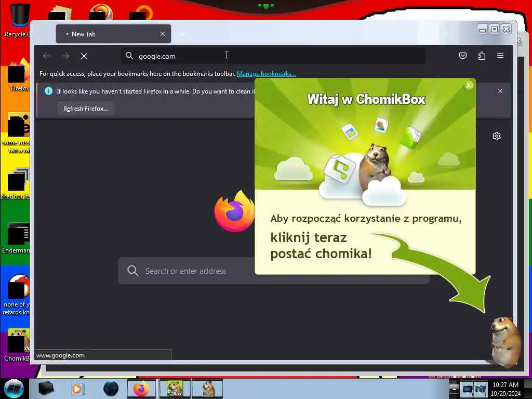532x399 pixels.
Task: Click the search magnifier in the address bar
Action: (x=129, y=56)
